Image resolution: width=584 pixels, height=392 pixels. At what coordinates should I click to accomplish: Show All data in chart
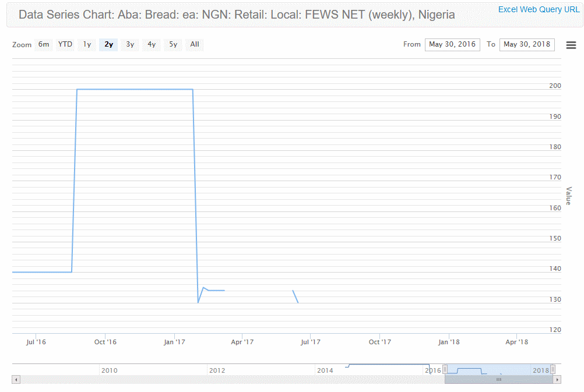tap(195, 44)
